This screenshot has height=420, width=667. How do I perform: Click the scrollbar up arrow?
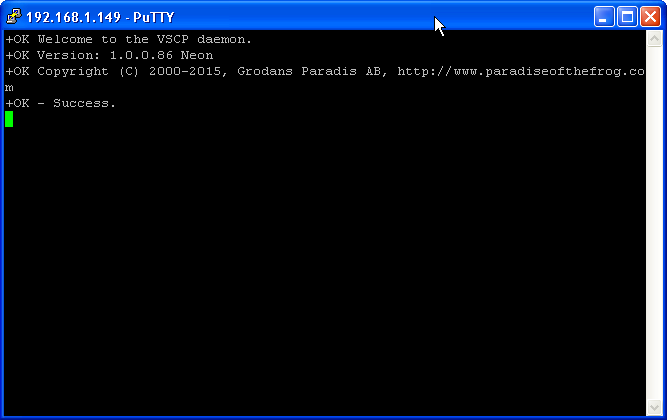(x=655, y=38)
